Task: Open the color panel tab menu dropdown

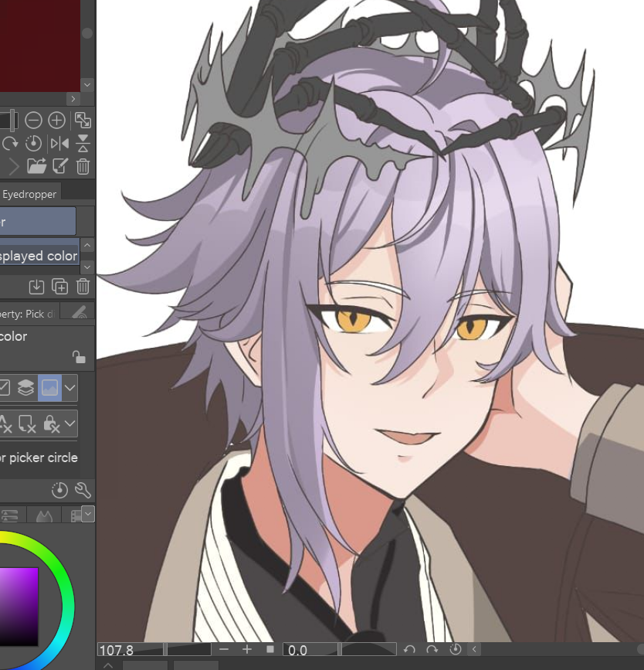Action: (x=88, y=514)
